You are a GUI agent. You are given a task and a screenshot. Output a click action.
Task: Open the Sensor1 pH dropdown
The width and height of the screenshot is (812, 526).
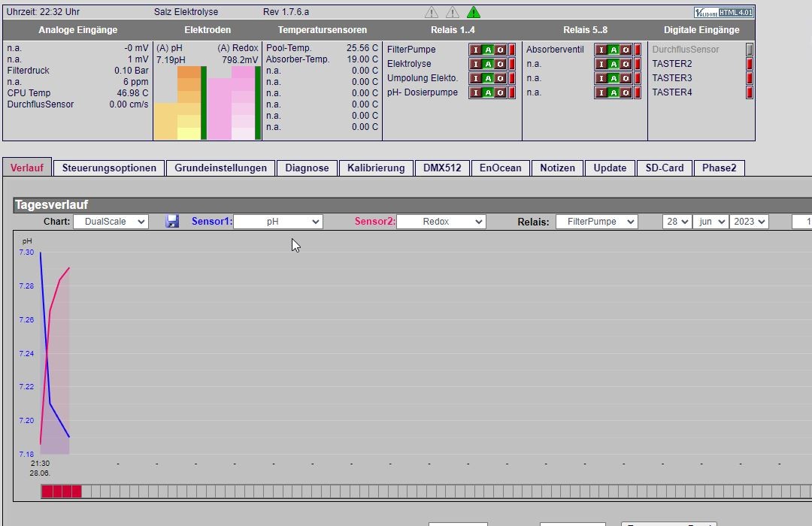click(x=278, y=222)
